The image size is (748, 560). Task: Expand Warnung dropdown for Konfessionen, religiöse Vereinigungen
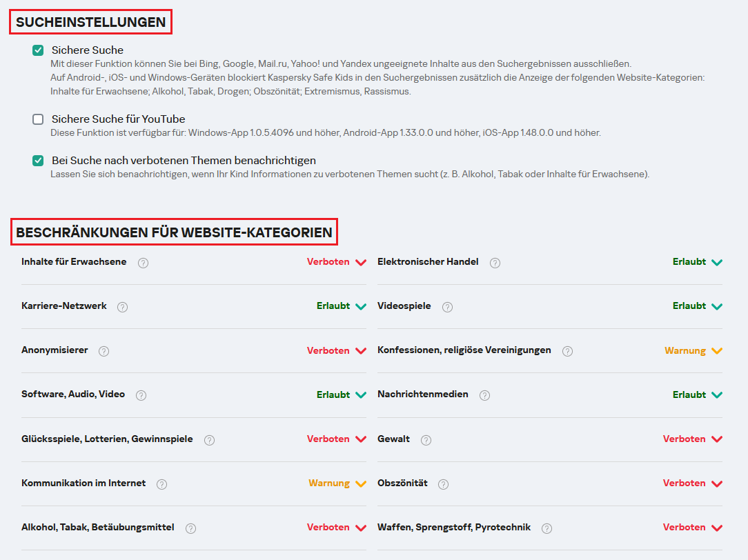[693, 350]
